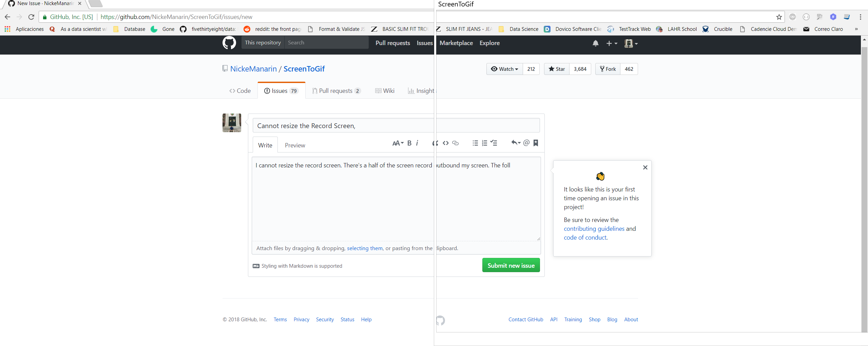Insert a link with the chain icon

coord(456,143)
